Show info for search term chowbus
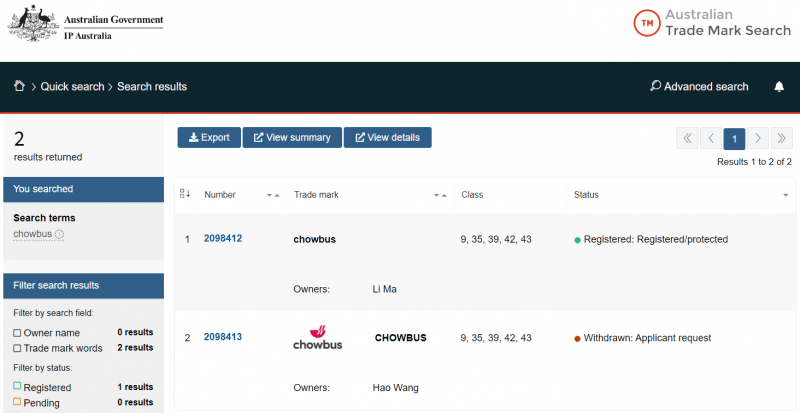Viewport: 800px width, 413px height. [x=59, y=234]
